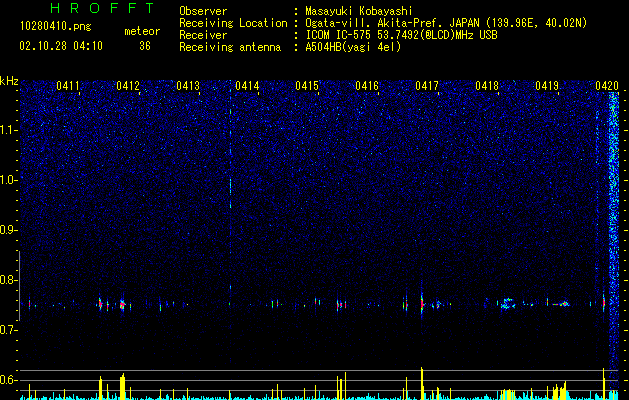Image resolution: width=629 pixels, height=400 pixels.
Task: Click the meteor label
Action: pos(142,31)
